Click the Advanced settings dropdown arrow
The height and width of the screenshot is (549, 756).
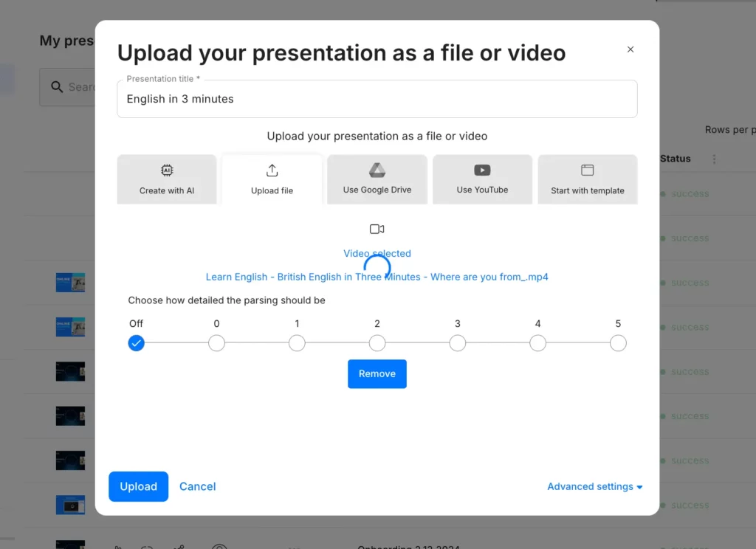639,488
